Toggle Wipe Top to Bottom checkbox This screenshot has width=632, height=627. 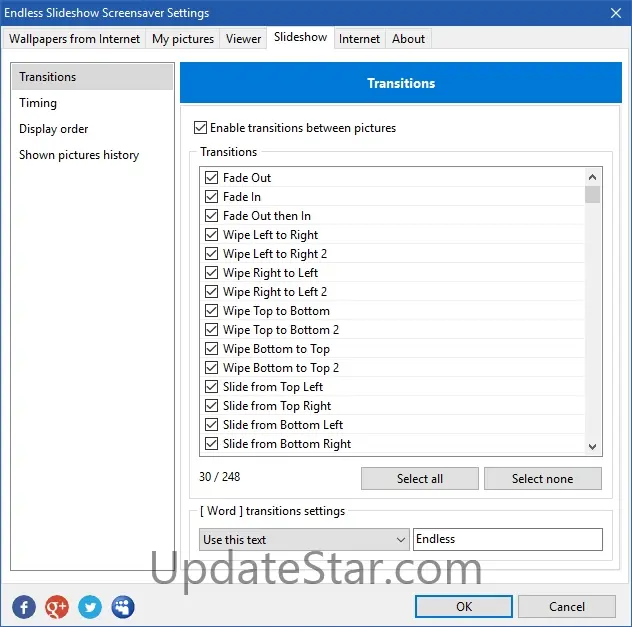tap(212, 310)
